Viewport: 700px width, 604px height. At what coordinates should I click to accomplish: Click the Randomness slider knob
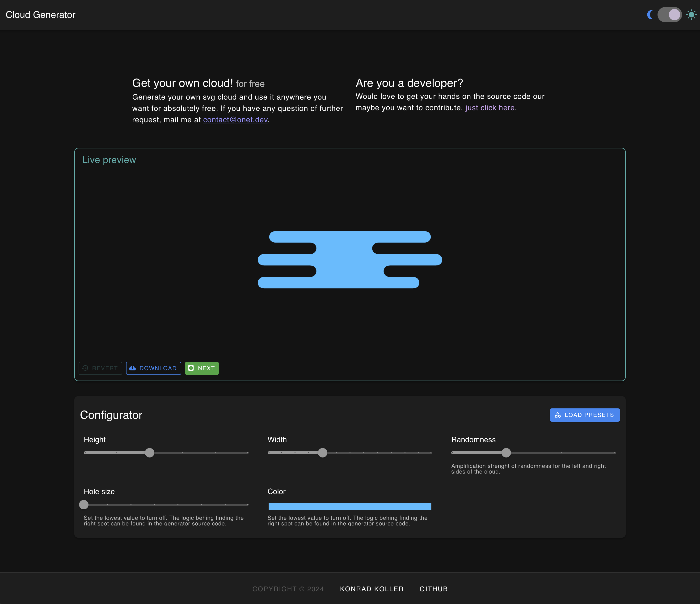tap(506, 453)
